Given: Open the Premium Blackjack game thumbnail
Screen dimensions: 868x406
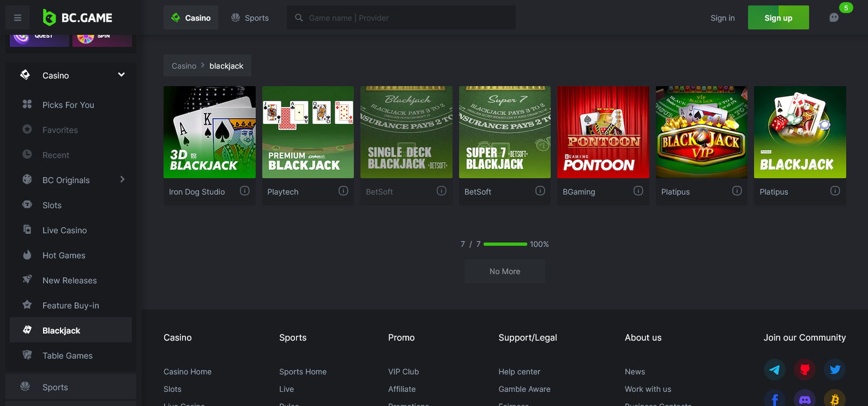Looking at the screenshot, I should pos(308,132).
